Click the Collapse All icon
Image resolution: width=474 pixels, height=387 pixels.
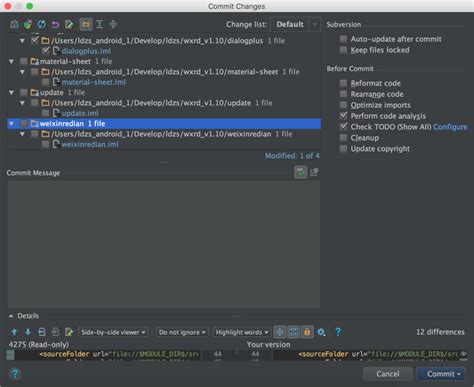113,24
